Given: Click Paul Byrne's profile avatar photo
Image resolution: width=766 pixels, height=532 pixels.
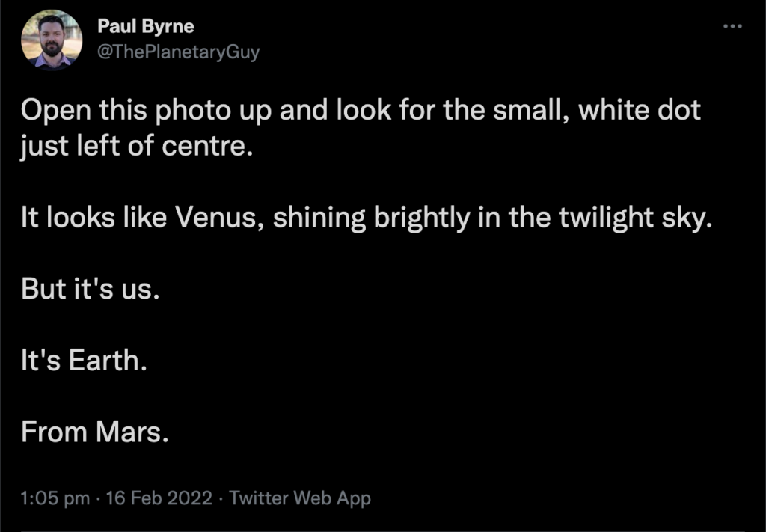Looking at the screenshot, I should (x=52, y=41).
